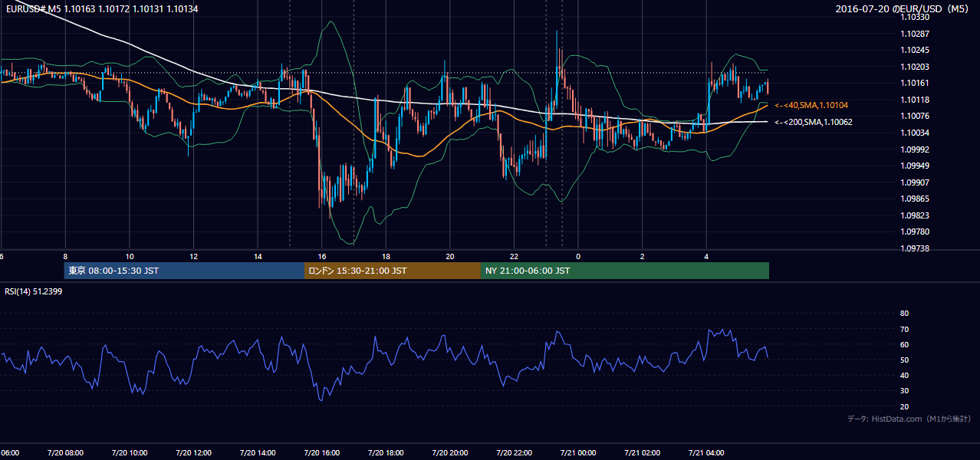Select the ロンドン 15:30-21:00 JST session bar
This screenshot has width=980, height=460.
point(393,271)
